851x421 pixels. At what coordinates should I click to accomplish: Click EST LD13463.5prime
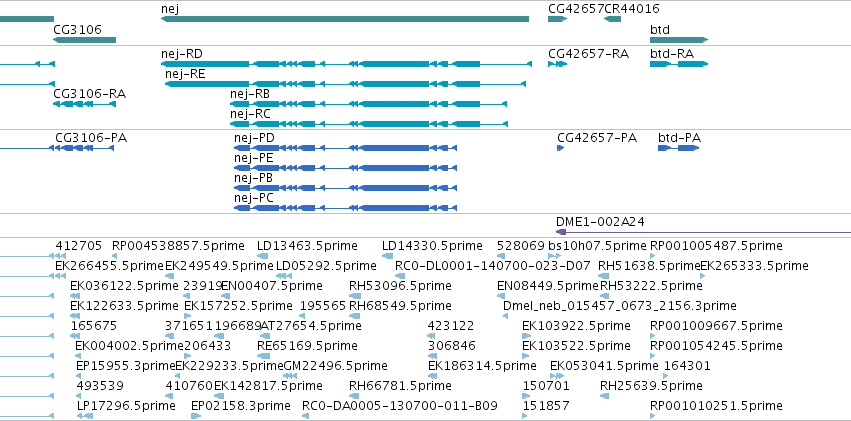tap(307, 246)
